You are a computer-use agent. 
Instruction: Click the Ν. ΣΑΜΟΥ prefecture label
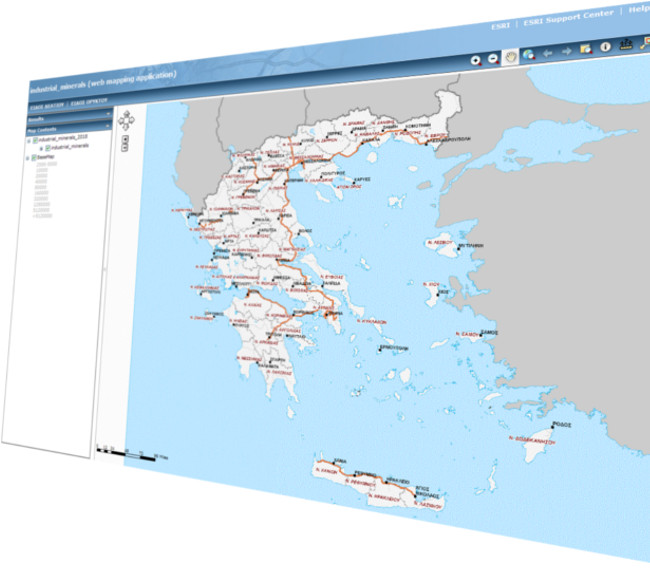(x=468, y=334)
